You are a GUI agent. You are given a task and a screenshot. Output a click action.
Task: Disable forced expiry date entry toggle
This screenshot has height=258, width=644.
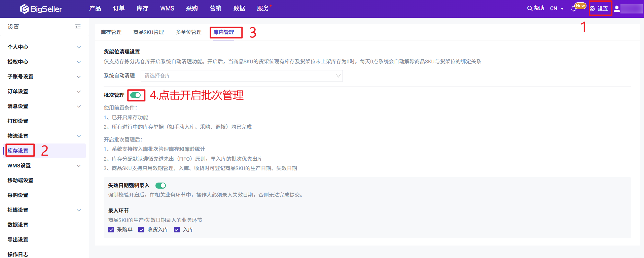160,186
